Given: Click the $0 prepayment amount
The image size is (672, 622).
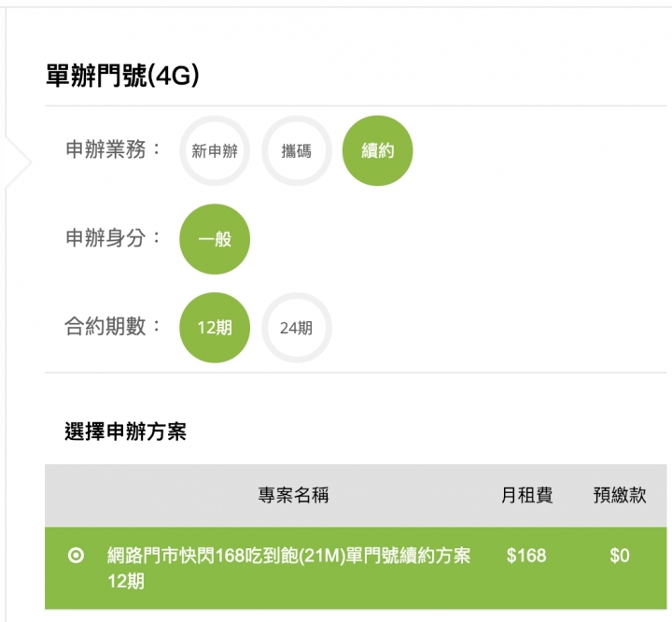Looking at the screenshot, I should click(620, 556).
